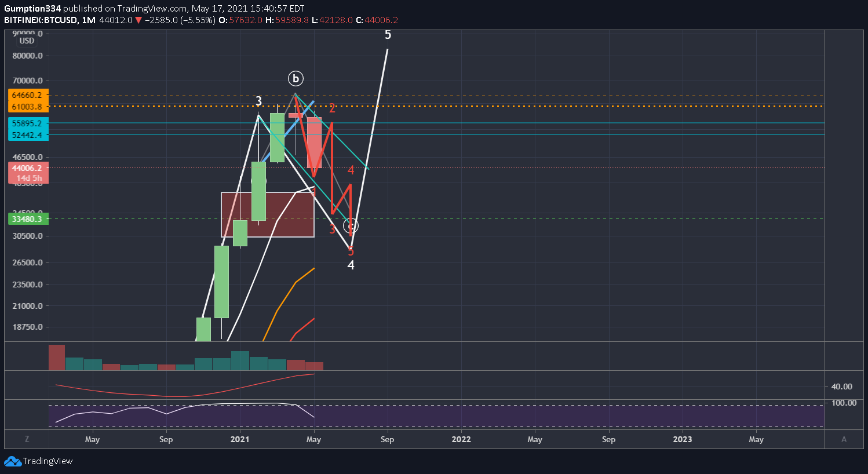Select the white wave 3 label
This screenshot has height=474, width=868.
(x=259, y=101)
